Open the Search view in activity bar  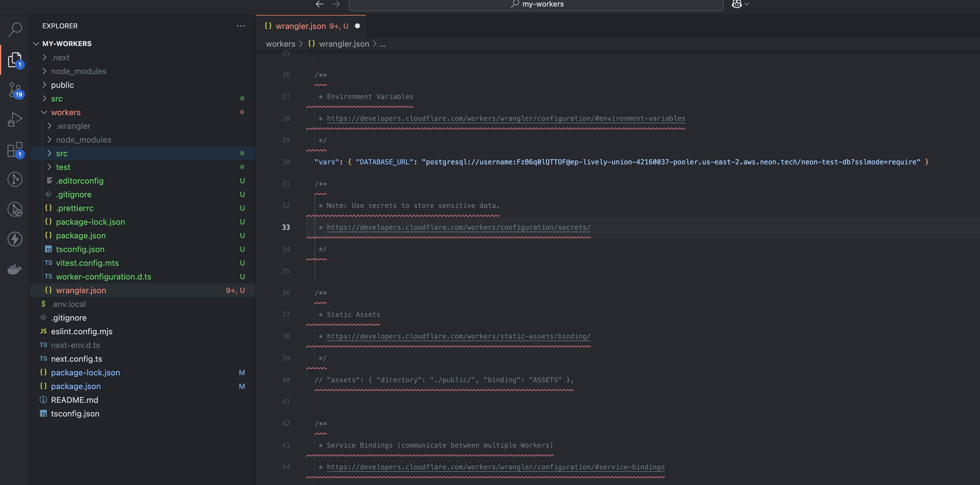[15, 29]
